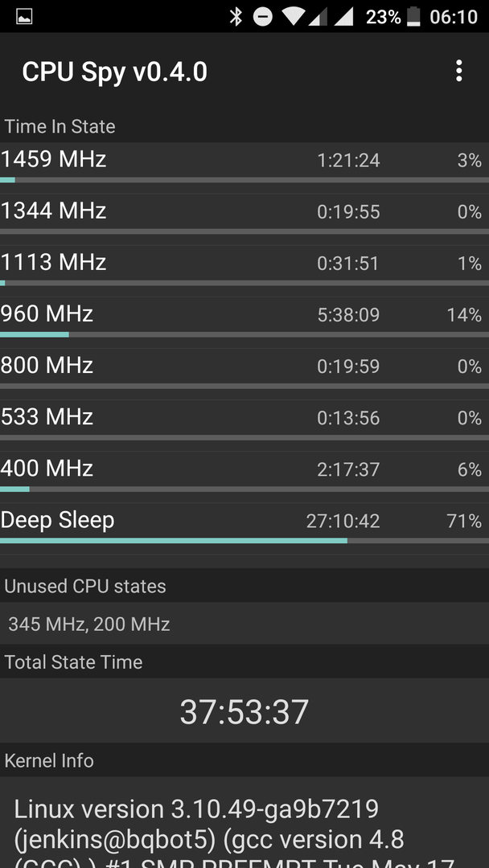Tap the picture notification icon
This screenshot has height=868, width=489.
[x=24, y=17]
